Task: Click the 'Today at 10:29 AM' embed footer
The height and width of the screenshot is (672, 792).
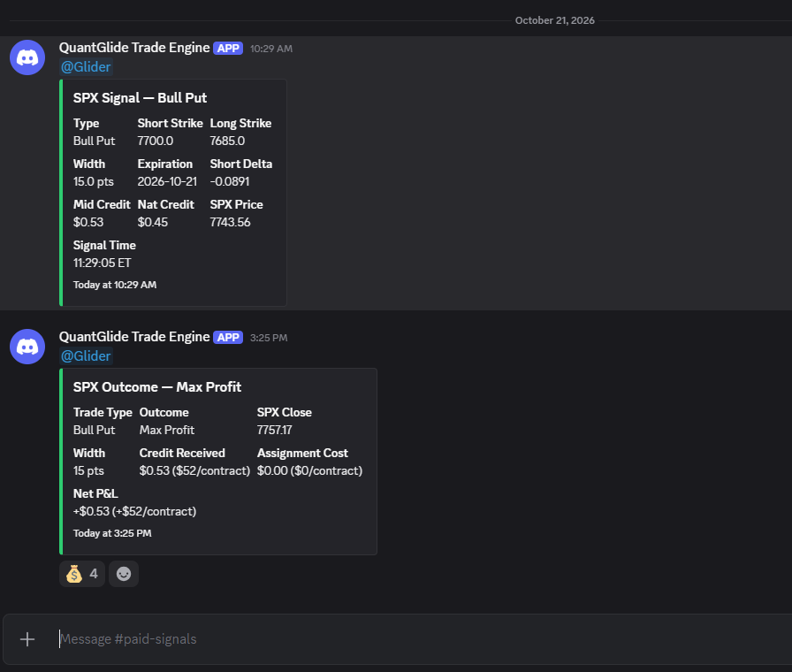Action: pos(115,285)
